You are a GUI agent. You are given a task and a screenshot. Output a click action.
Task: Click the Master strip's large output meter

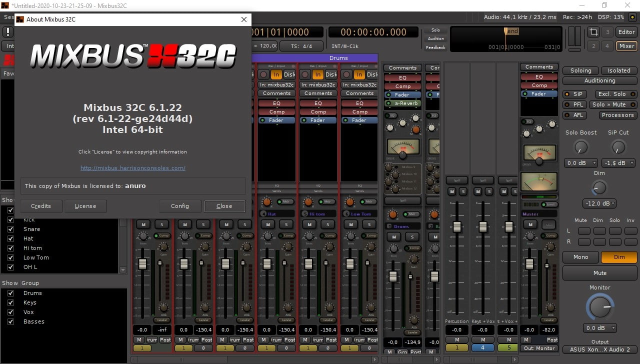[x=539, y=182]
